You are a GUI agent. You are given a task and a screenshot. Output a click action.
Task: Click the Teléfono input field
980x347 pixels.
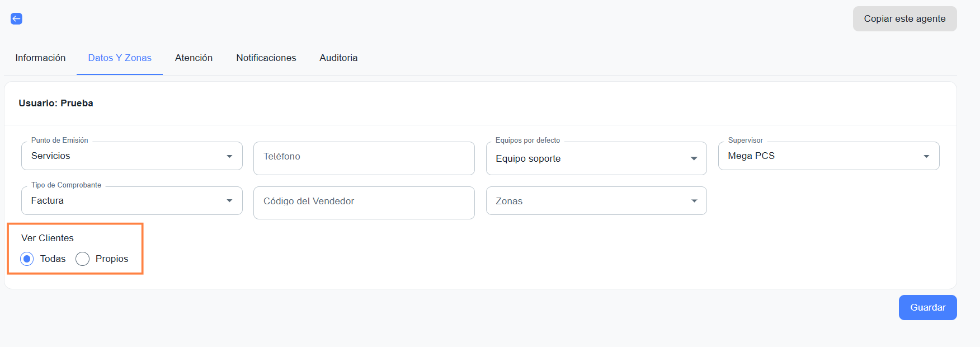364,157
